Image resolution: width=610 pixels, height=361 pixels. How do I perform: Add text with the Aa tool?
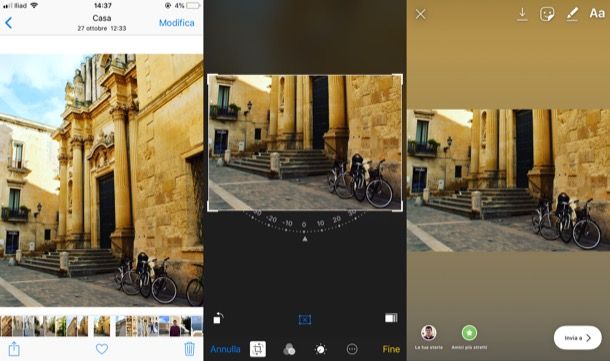(x=597, y=14)
